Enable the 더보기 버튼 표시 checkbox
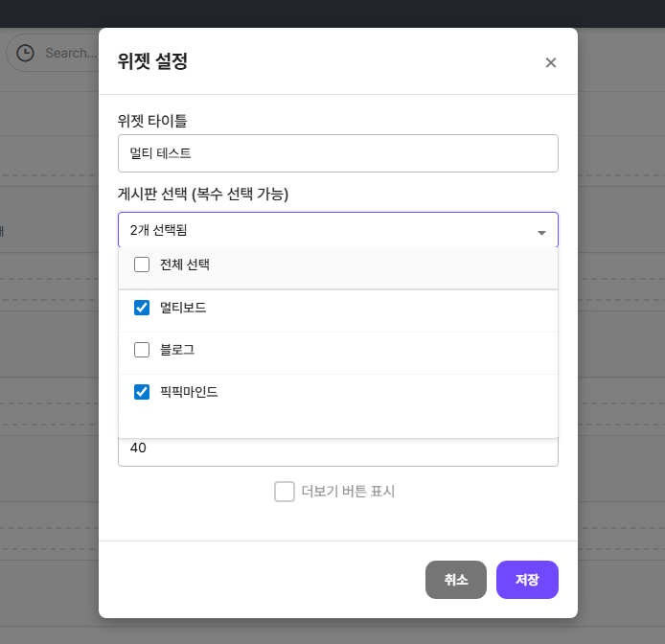The image size is (665, 644). click(284, 492)
